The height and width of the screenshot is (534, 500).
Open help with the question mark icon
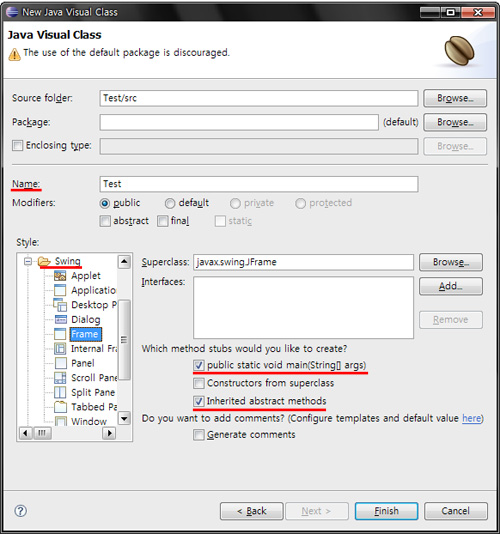20,511
